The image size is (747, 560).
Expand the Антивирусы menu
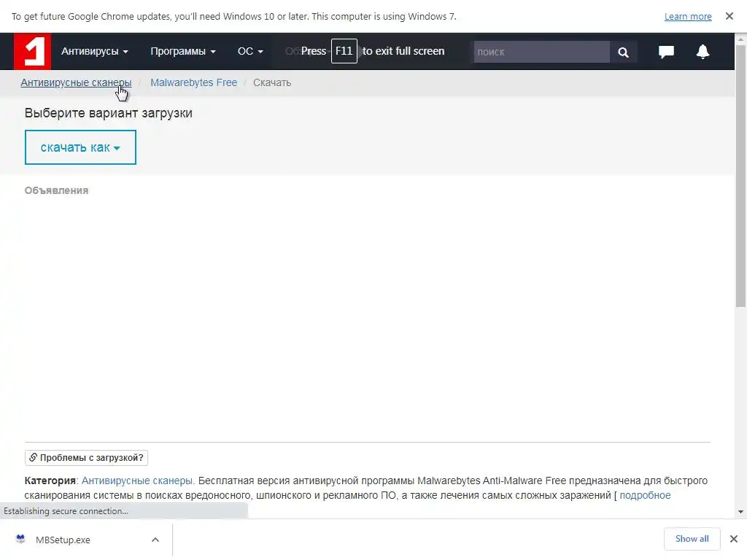click(94, 51)
